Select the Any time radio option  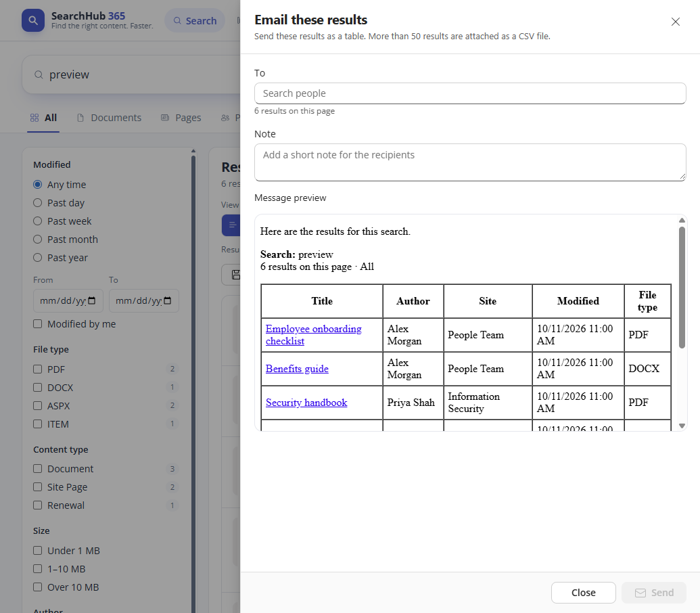[x=37, y=185]
